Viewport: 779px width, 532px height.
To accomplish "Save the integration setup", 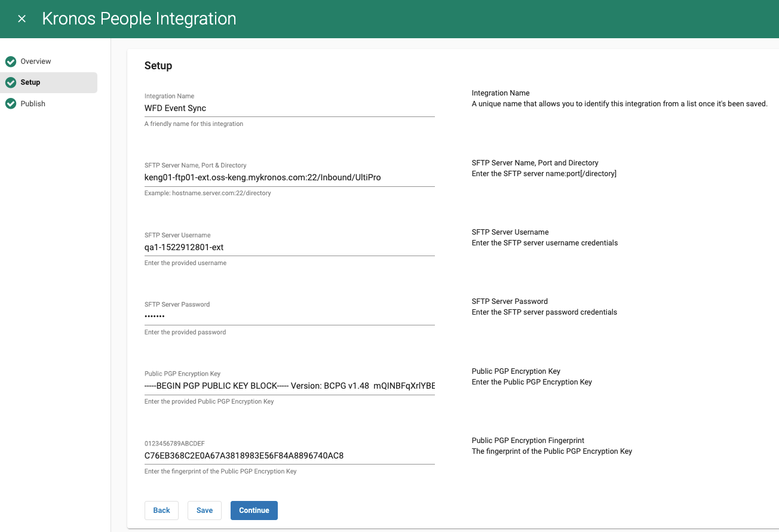I will click(204, 511).
